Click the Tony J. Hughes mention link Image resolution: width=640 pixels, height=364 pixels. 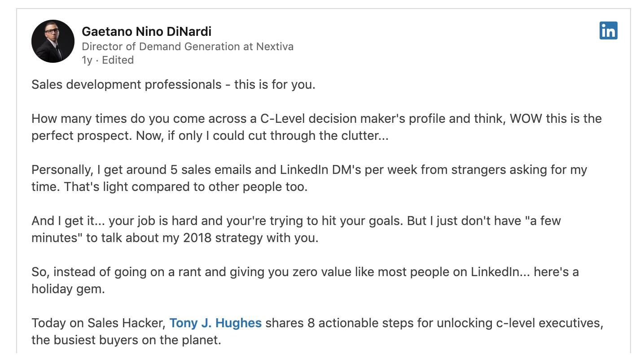pos(215,323)
